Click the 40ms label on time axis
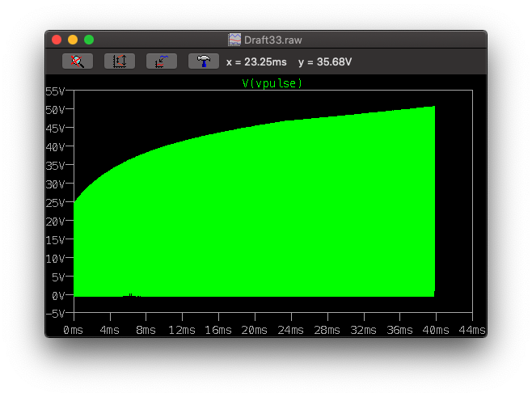This screenshot has width=532, height=397. click(x=436, y=330)
